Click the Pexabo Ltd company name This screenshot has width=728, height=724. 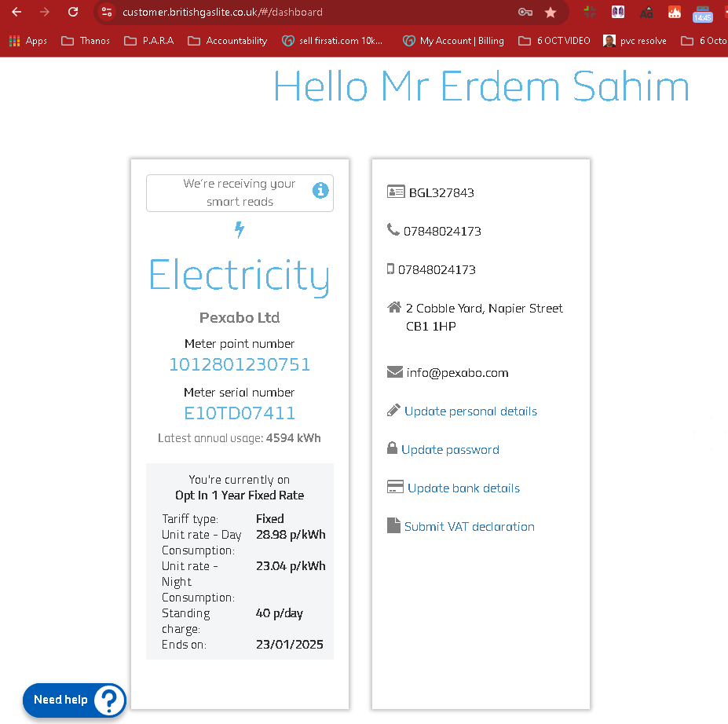tap(240, 317)
